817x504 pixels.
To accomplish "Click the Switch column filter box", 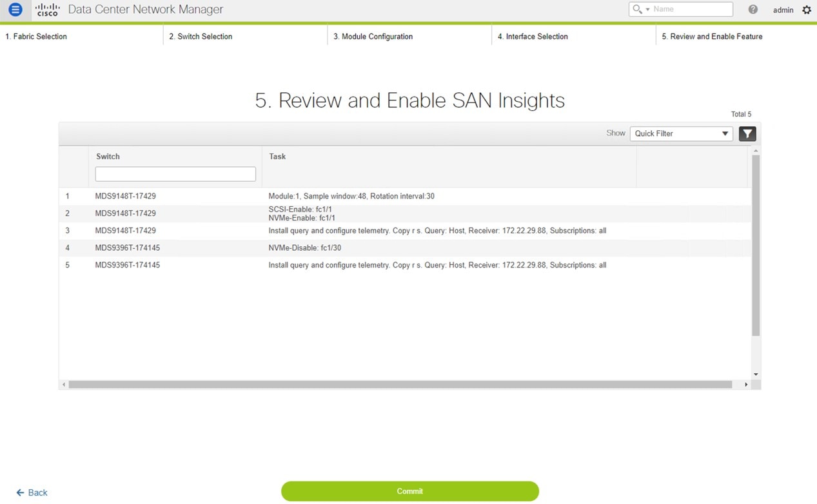I will (175, 174).
